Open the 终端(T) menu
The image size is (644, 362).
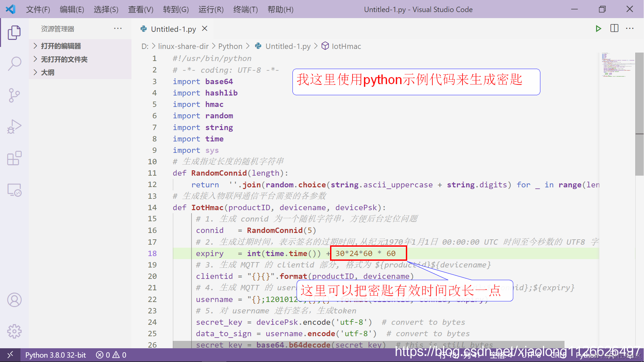click(x=246, y=9)
